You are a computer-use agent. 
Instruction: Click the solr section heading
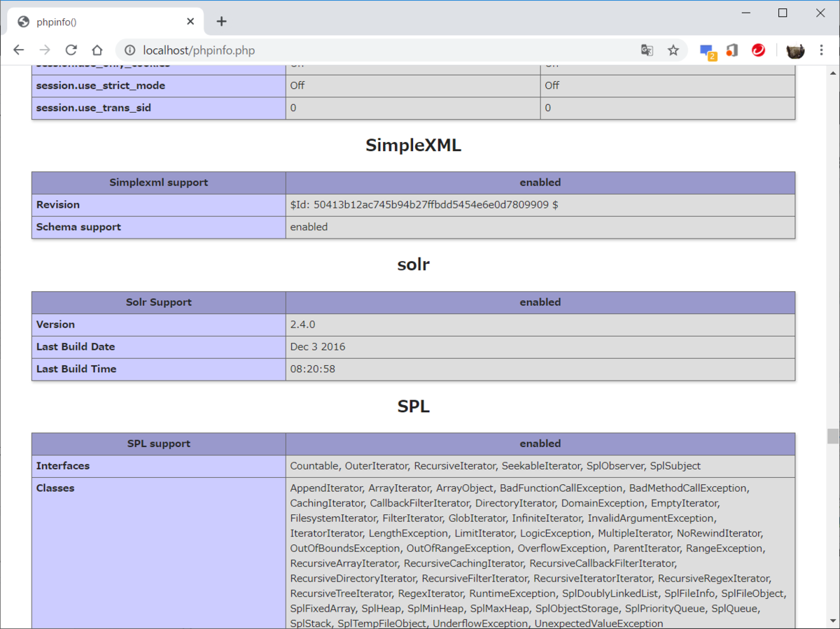click(x=413, y=264)
